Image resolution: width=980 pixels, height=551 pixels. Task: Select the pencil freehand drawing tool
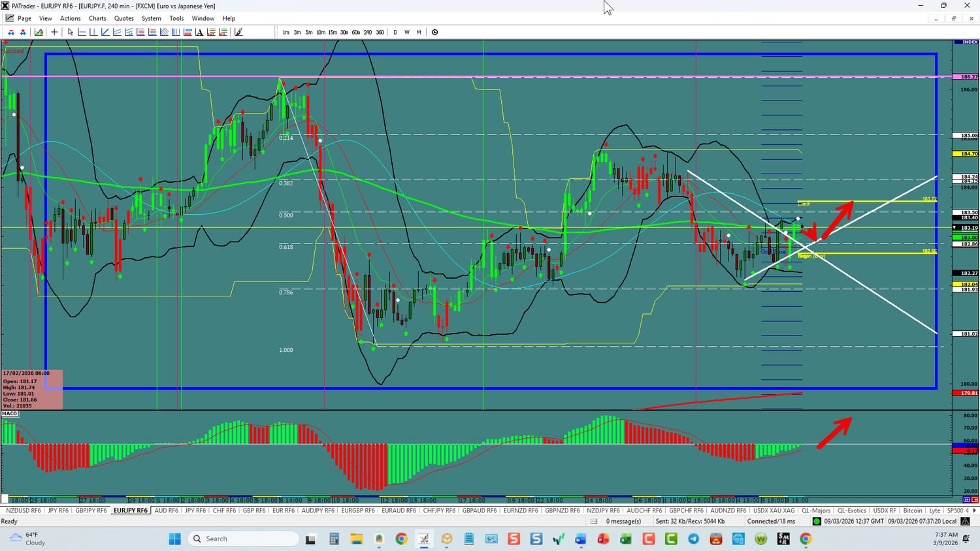238,32
